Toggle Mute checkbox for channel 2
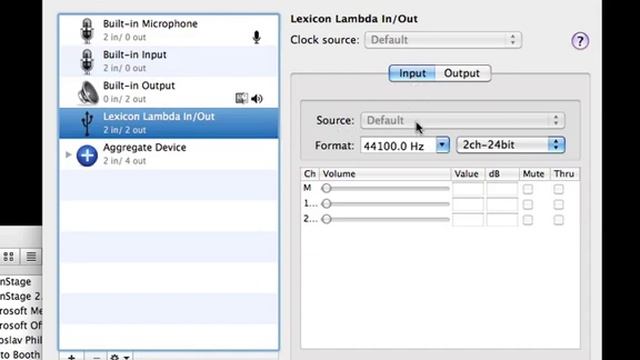Screen dimensions: 640x360 (x=528, y=220)
